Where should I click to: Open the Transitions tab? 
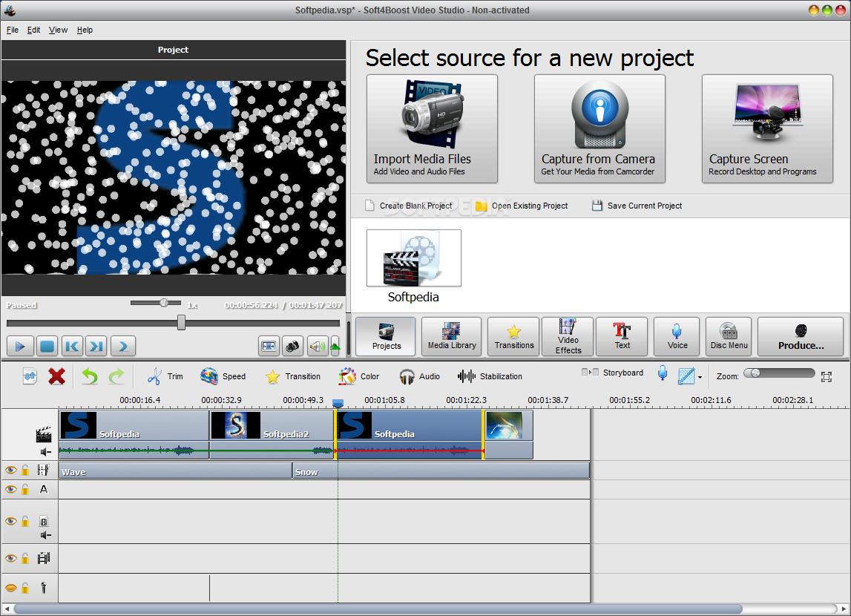513,337
